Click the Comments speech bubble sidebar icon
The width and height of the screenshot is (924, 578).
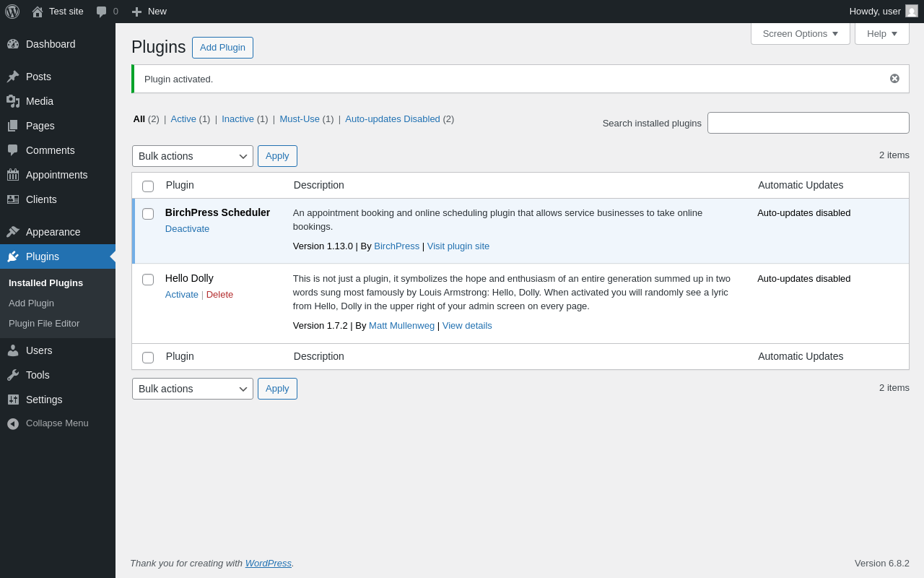[x=13, y=150]
